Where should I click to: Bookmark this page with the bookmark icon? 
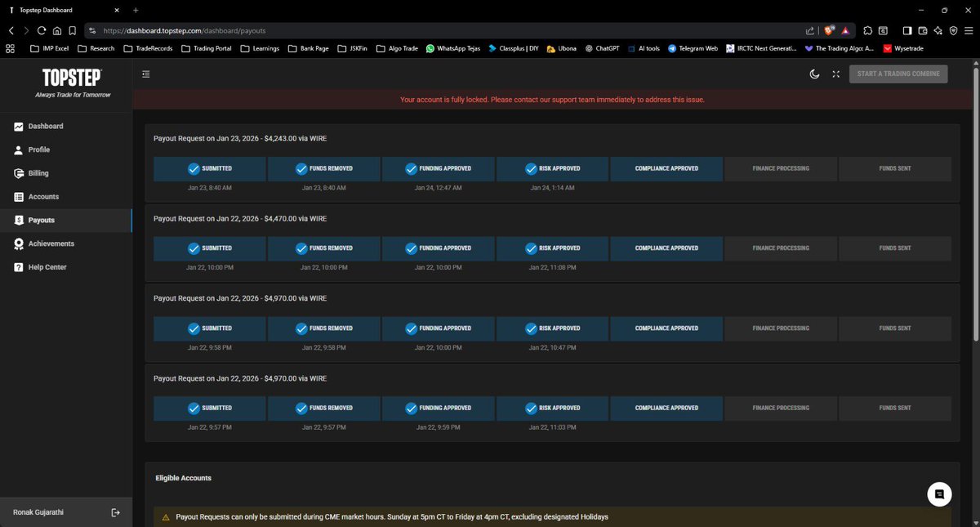click(72, 30)
